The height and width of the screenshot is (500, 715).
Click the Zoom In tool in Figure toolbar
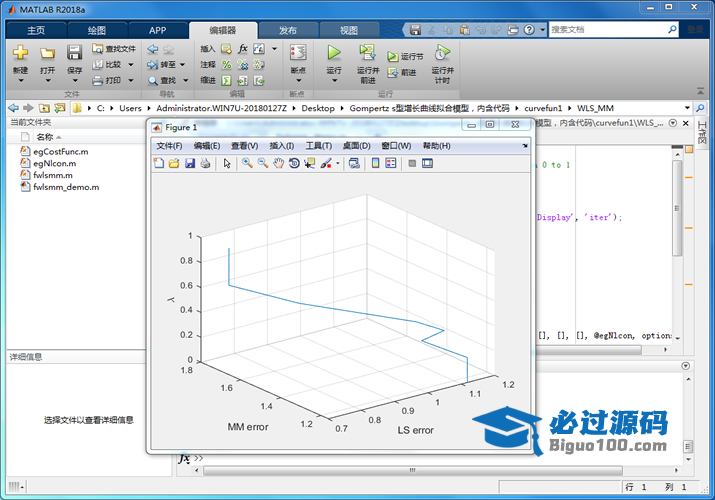point(246,163)
